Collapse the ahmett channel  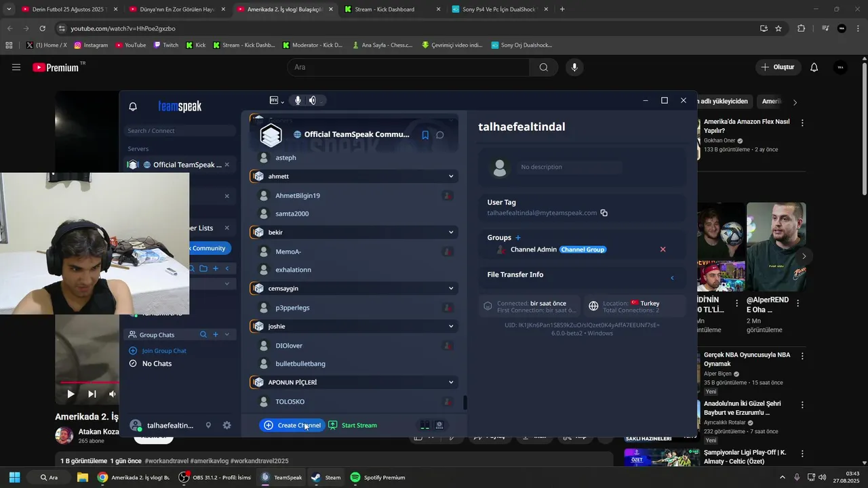pos(451,176)
